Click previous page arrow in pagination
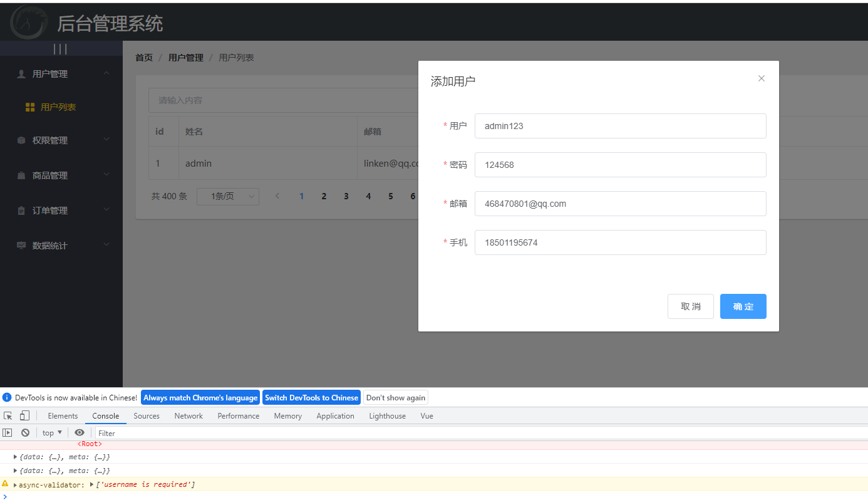This screenshot has width=868, height=500. click(x=277, y=196)
